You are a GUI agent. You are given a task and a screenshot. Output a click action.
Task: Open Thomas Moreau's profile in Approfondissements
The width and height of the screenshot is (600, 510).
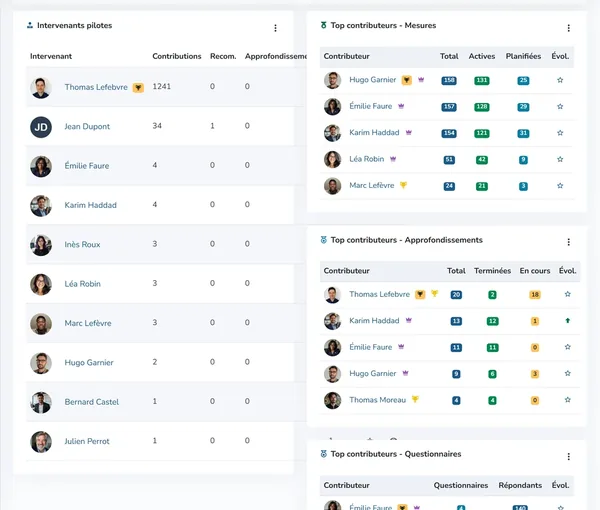click(x=377, y=400)
